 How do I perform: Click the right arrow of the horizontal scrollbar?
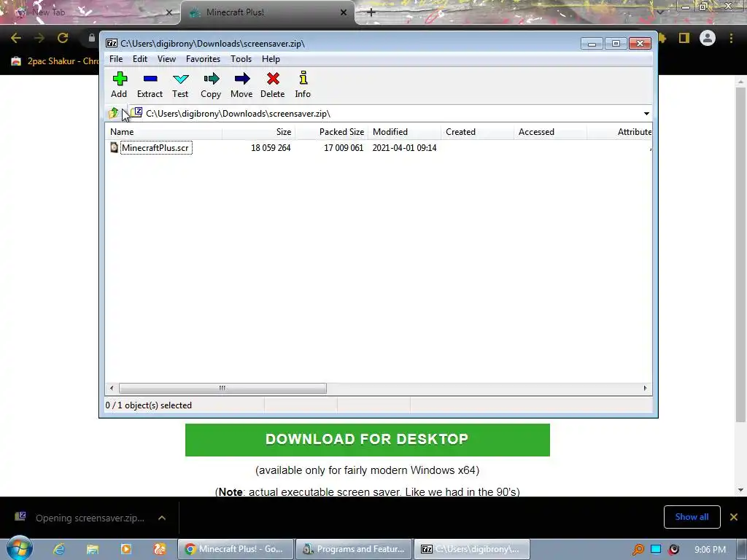645,388
